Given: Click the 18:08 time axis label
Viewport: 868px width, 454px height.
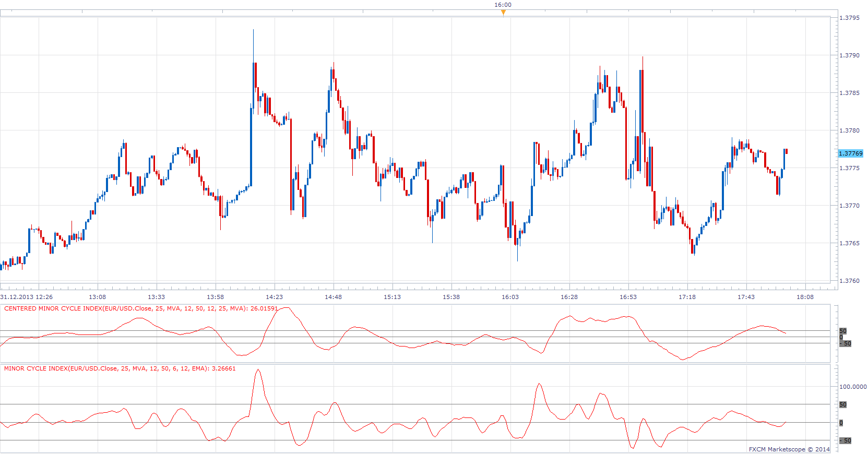Looking at the screenshot, I should pyautogui.click(x=805, y=297).
